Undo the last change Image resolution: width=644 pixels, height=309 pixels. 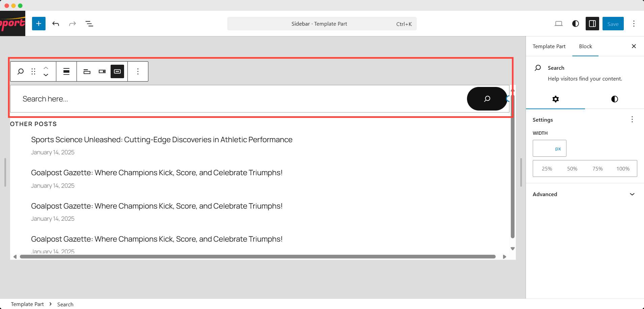tap(56, 24)
